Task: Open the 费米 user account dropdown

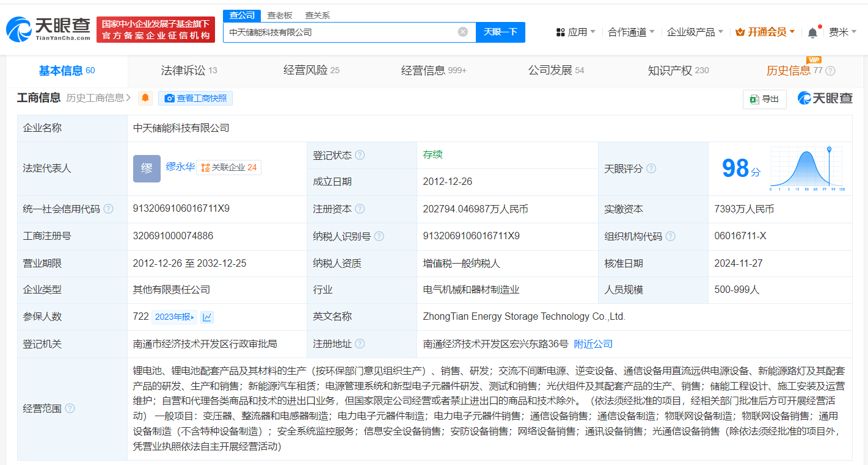Action: [x=842, y=32]
